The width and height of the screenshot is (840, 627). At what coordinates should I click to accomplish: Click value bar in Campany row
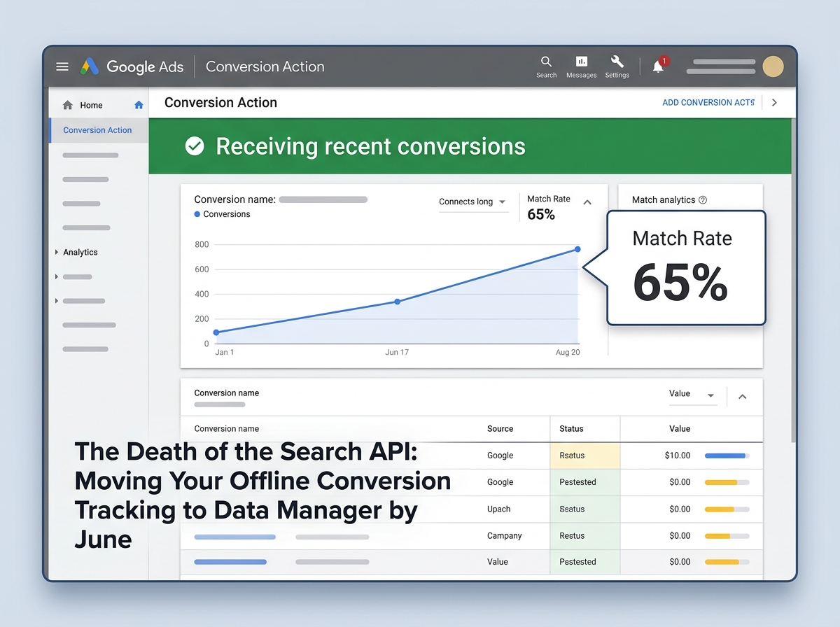[x=727, y=536]
